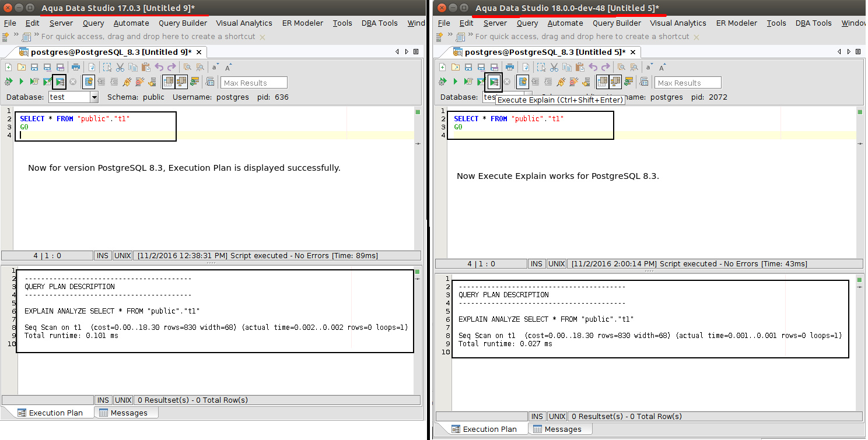
Task: Toggle Auto Commit button in left window
Action: (89, 82)
